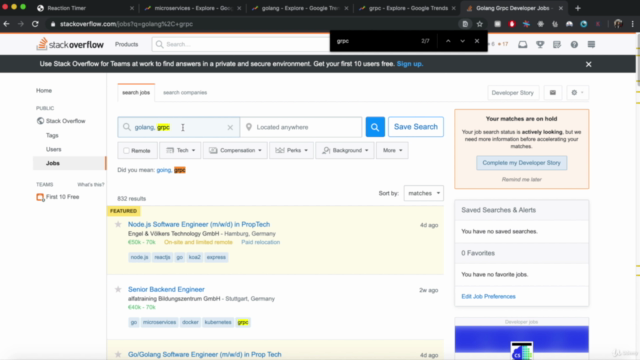Go to previous find match arrow
This screenshot has height=360, width=640.
(x=448, y=41)
